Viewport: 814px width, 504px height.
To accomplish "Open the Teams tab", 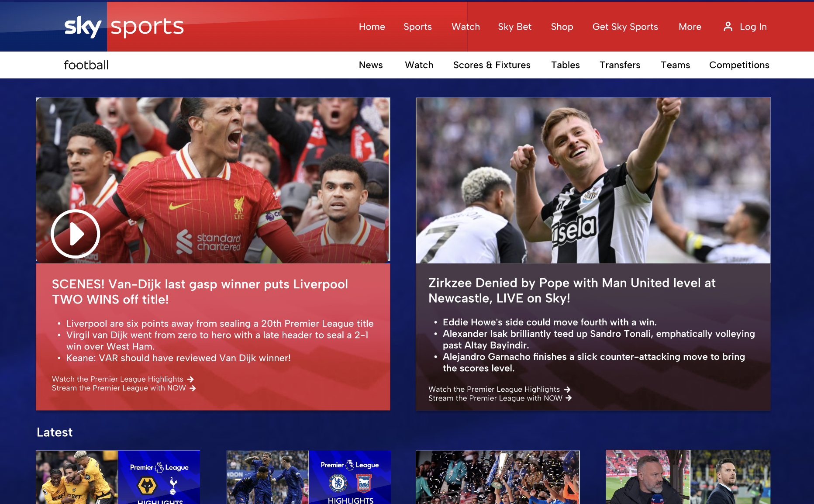I will (x=676, y=65).
